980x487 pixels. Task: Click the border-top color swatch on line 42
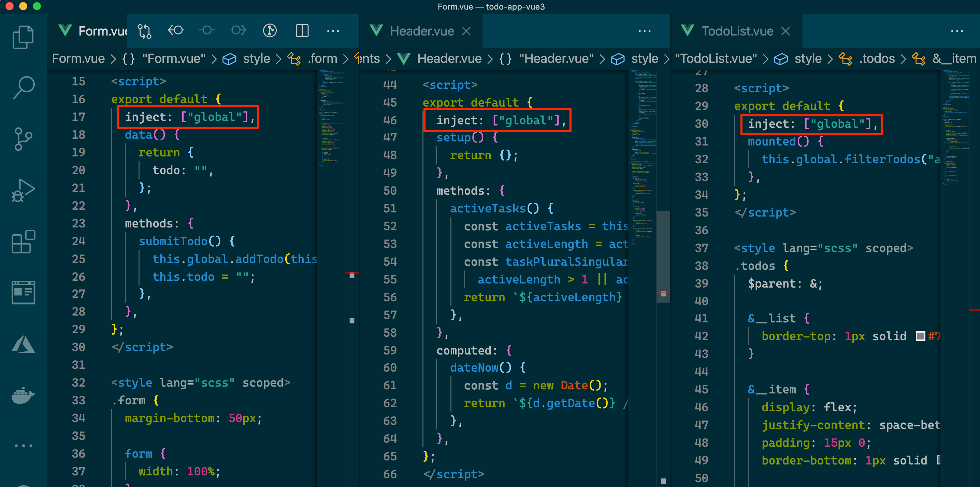tap(920, 336)
